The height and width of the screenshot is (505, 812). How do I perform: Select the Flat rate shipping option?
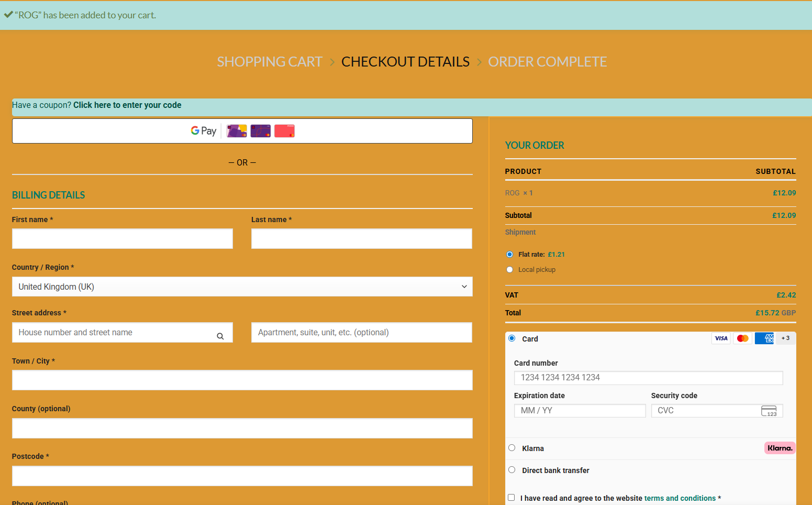[x=509, y=254]
